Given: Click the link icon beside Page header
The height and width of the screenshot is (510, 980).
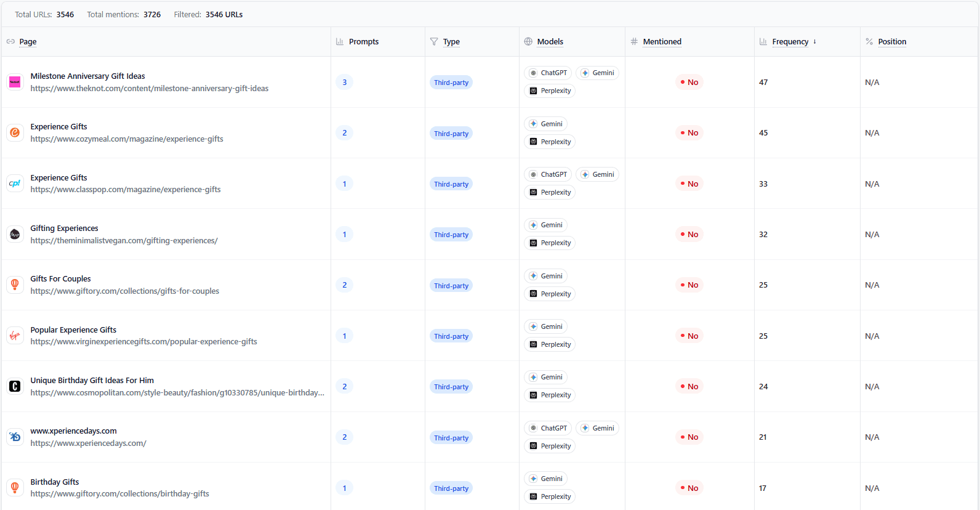Looking at the screenshot, I should click(10, 41).
